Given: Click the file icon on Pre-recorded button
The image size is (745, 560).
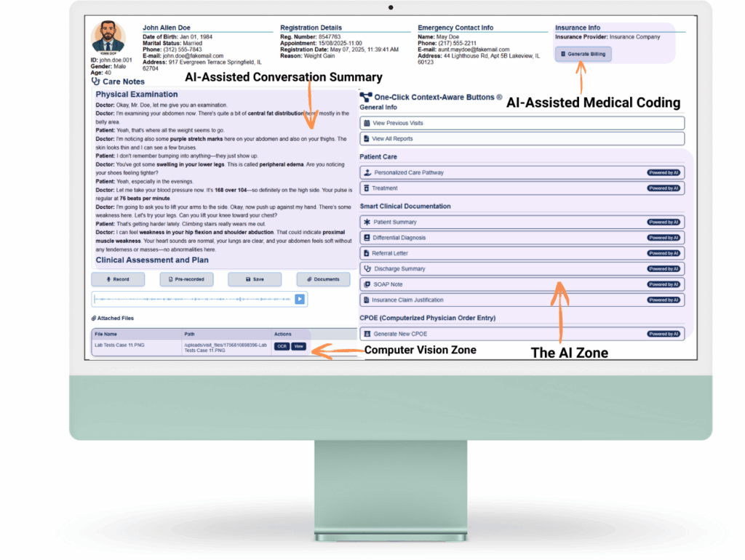Looking at the screenshot, I should [170, 279].
